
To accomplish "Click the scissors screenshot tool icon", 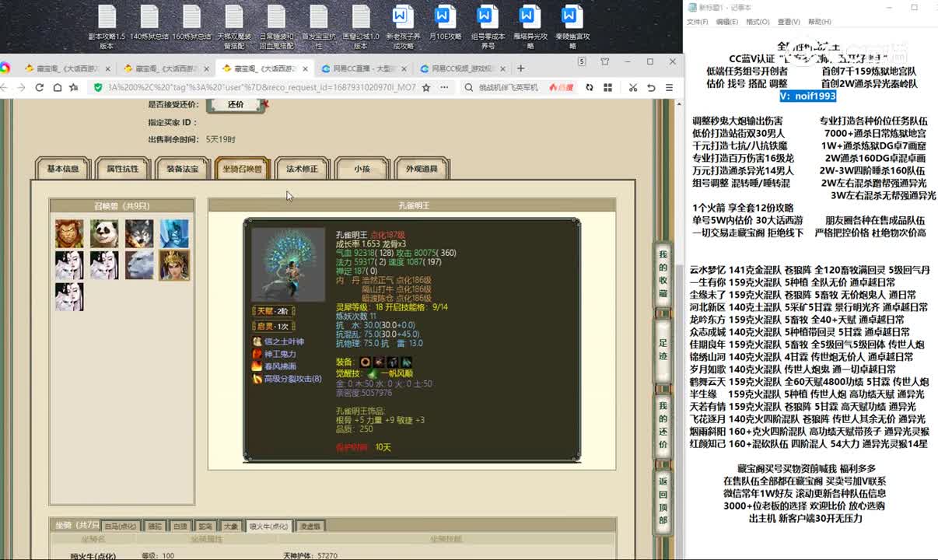I will [x=633, y=88].
